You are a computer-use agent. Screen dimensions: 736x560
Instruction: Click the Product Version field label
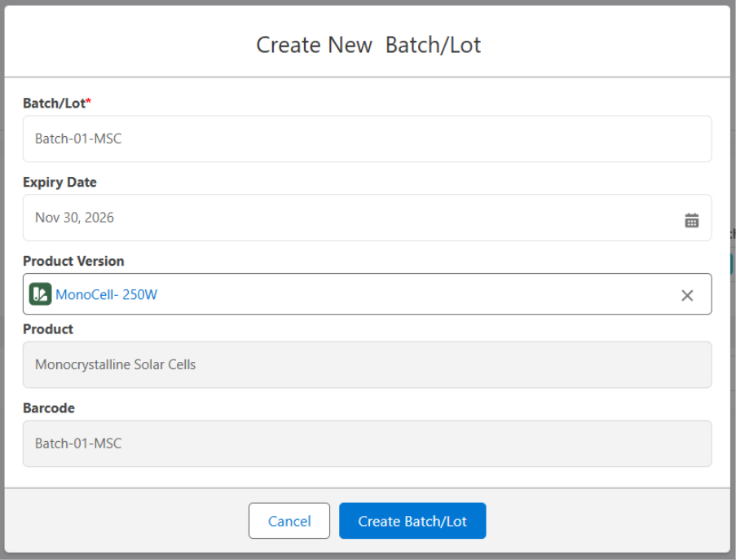click(x=73, y=261)
